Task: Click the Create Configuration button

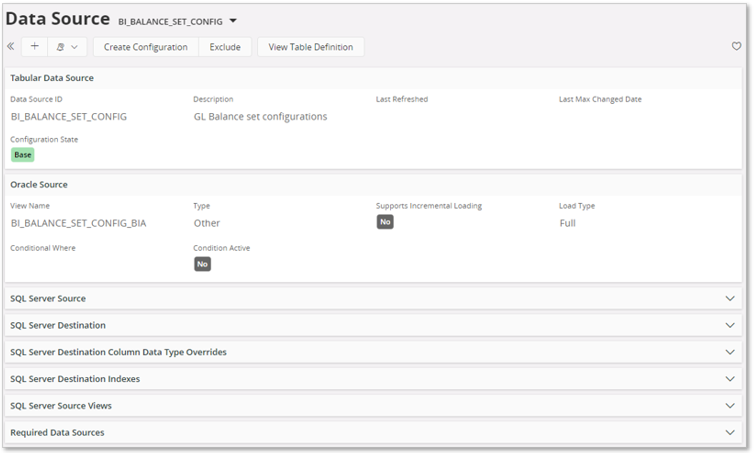Action: pos(145,47)
